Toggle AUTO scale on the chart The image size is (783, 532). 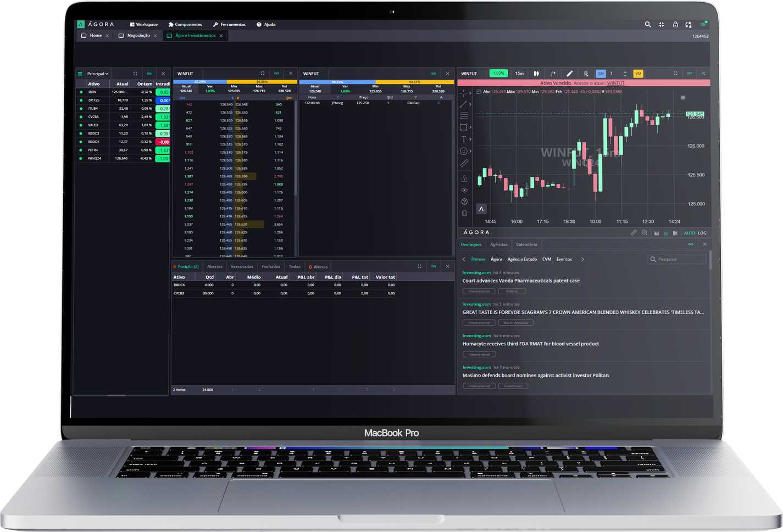coord(689,233)
